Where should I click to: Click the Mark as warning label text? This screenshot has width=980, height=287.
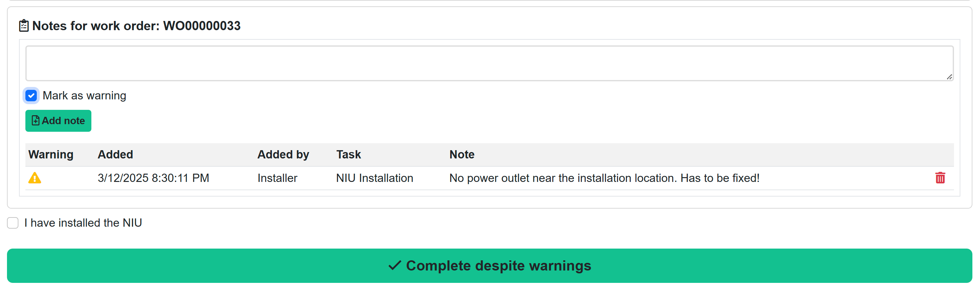[84, 96]
